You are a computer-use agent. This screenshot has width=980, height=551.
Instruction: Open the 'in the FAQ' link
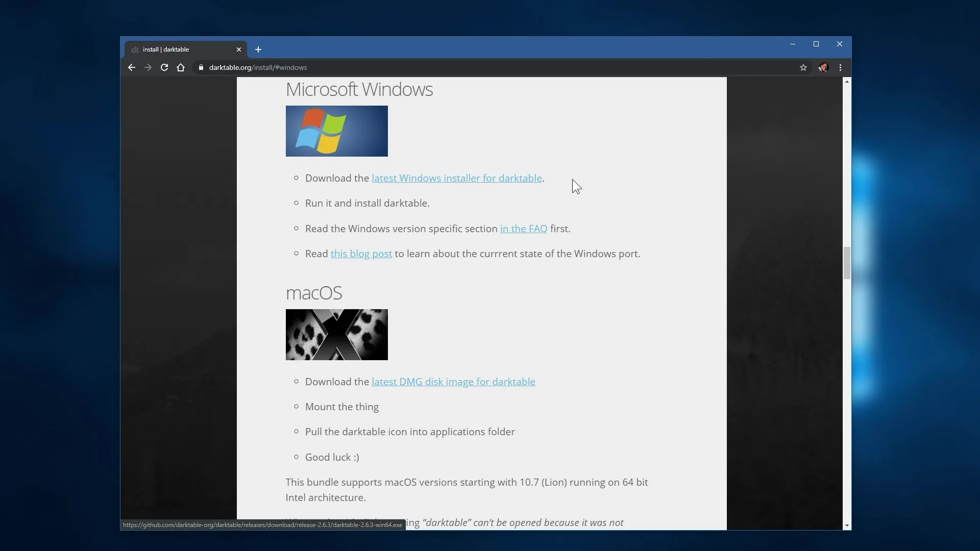point(524,229)
